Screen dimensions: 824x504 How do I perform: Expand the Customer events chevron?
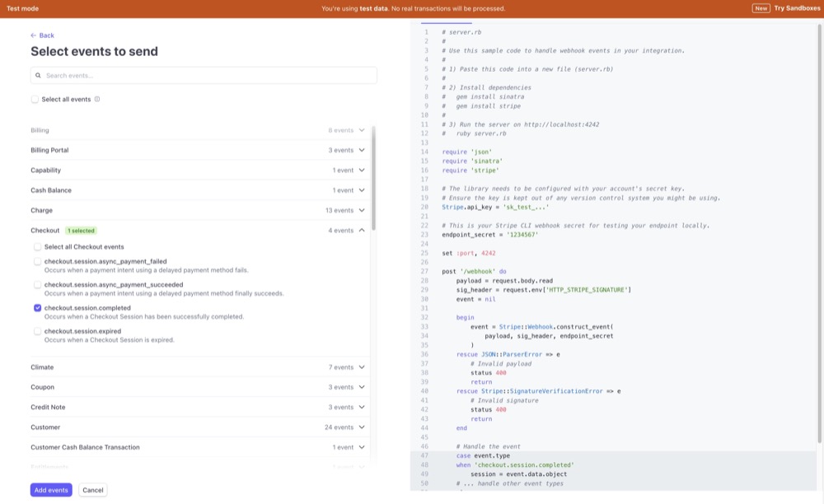coord(362,427)
